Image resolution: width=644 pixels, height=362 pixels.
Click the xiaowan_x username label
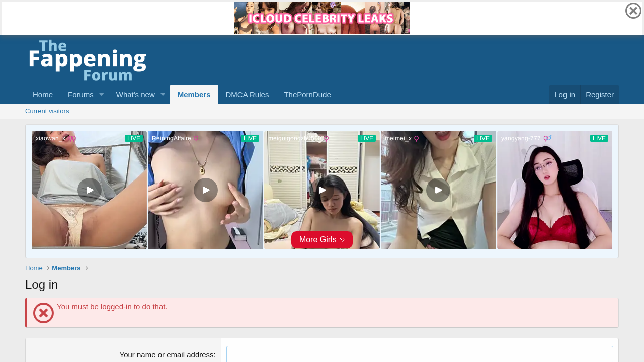[x=51, y=138]
